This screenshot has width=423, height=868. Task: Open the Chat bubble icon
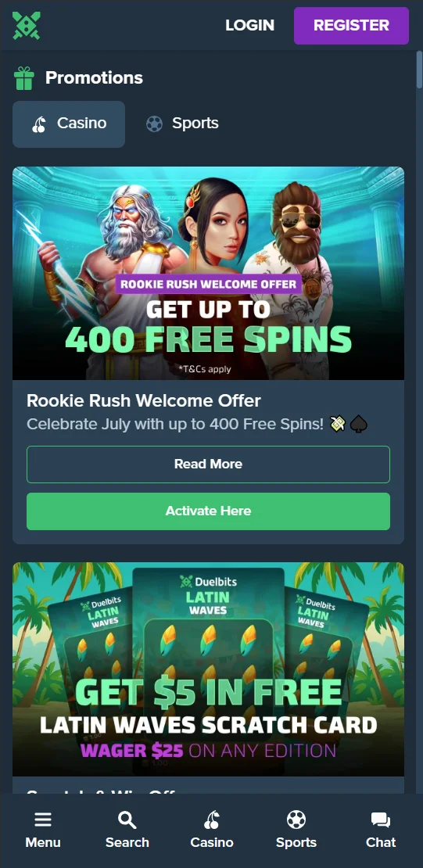[381, 820]
